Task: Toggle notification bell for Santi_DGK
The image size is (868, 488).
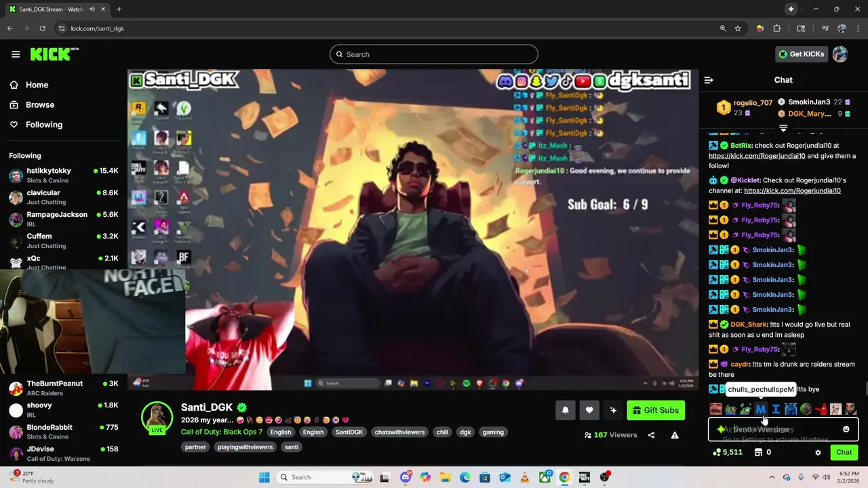Action: 565,410
